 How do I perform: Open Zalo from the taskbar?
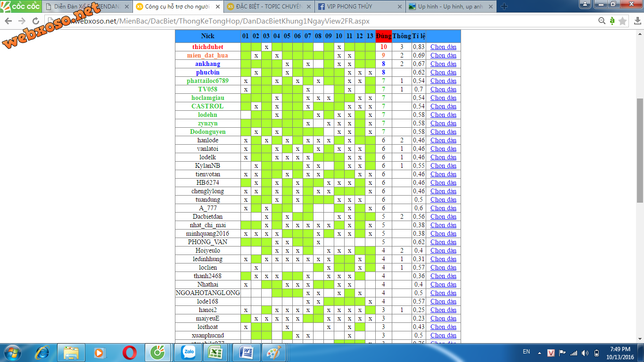(188, 353)
